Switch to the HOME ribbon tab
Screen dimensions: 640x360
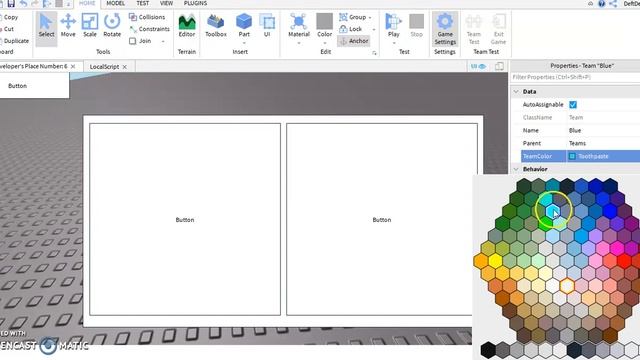[x=87, y=3]
